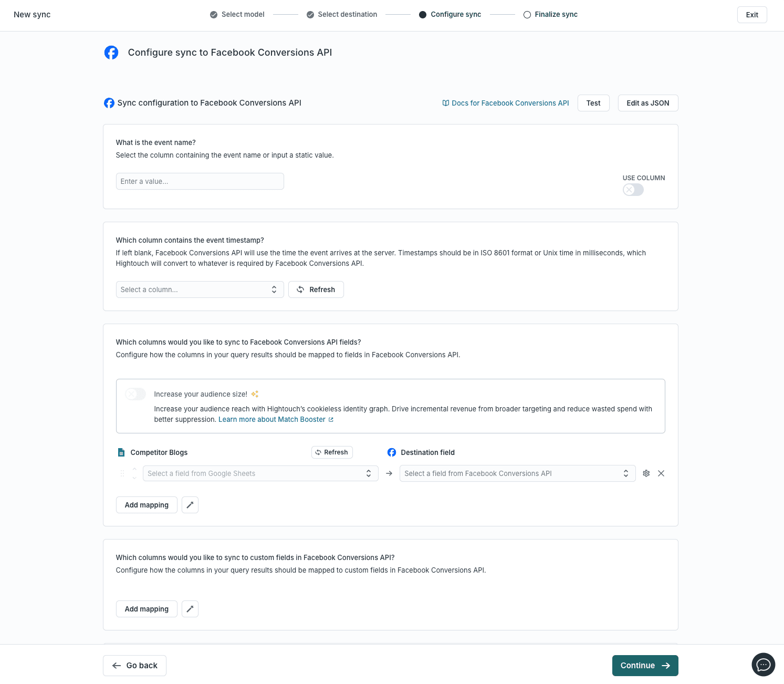
Task: Select the magic wand suggest mappings icon
Action: click(x=190, y=504)
